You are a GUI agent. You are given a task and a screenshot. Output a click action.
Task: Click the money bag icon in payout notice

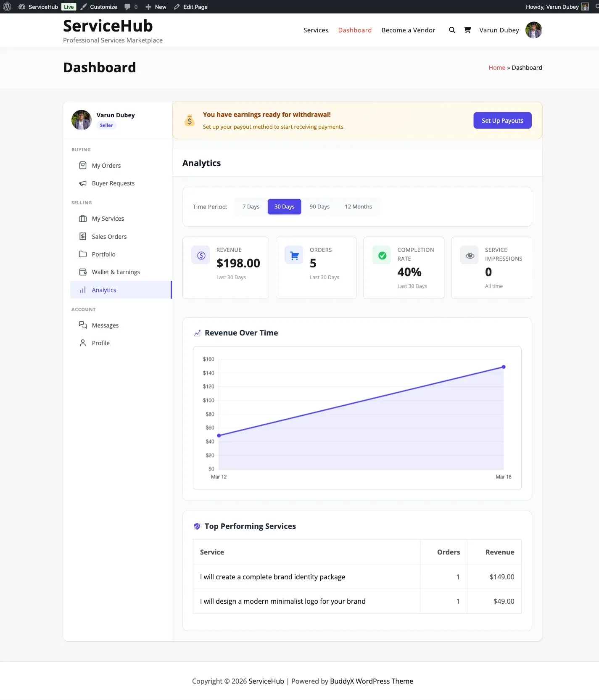[190, 121]
